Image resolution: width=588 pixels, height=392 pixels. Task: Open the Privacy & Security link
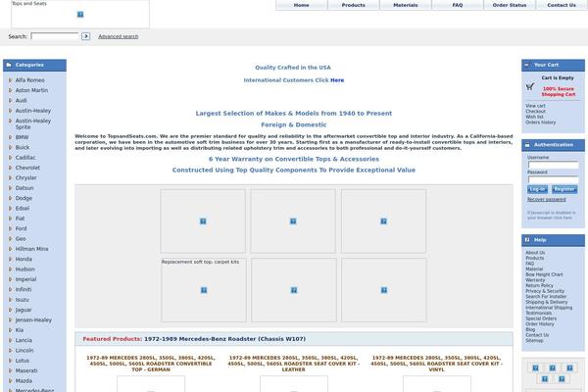[545, 291]
